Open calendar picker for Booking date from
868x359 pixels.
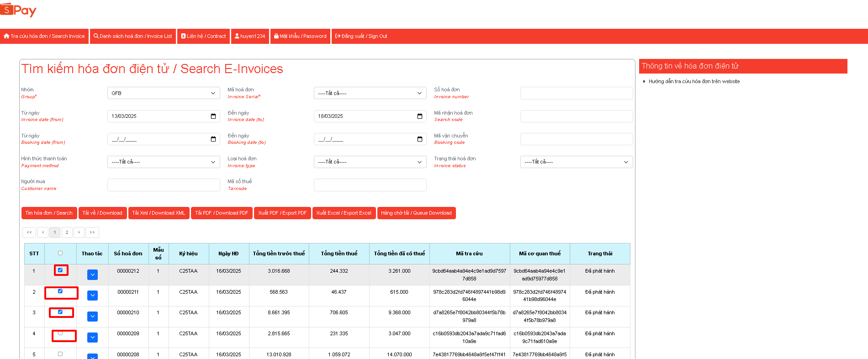[x=213, y=139]
